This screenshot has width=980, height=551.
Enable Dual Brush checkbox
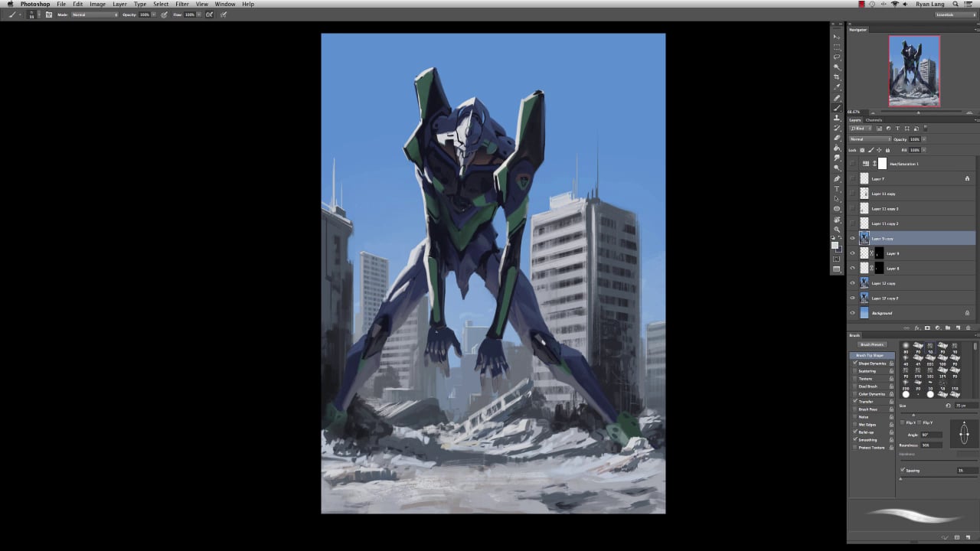click(x=855, y=386)
